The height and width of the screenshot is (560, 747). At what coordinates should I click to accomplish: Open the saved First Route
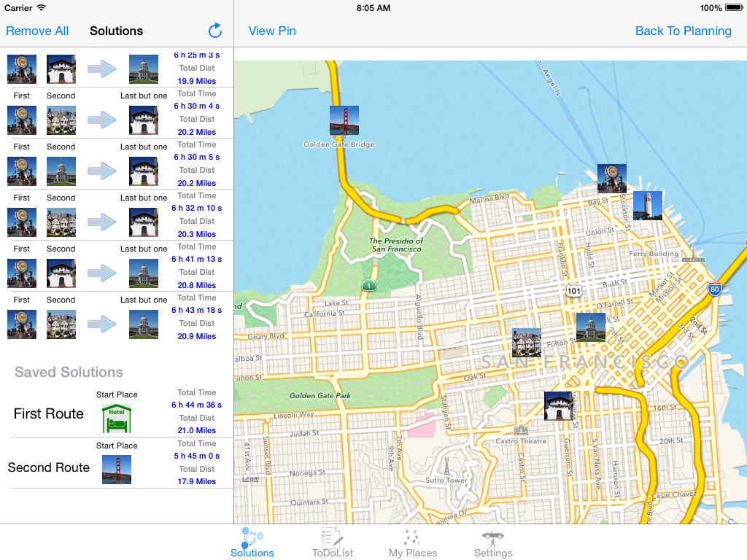tap(117, 411)
